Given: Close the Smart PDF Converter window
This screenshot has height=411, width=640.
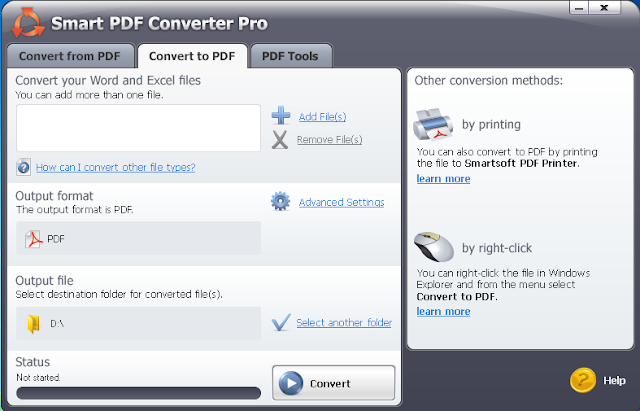Looking at the screenshot, I should [x=604, y=8].
